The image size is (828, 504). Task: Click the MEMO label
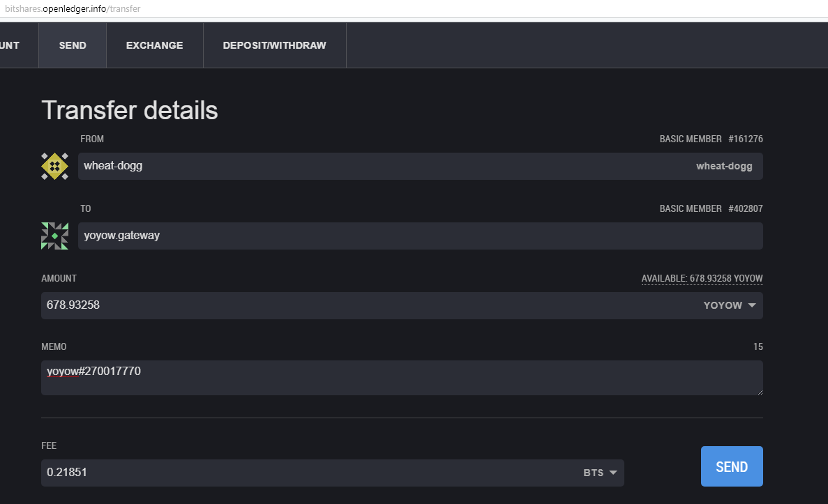pos(54,346)
